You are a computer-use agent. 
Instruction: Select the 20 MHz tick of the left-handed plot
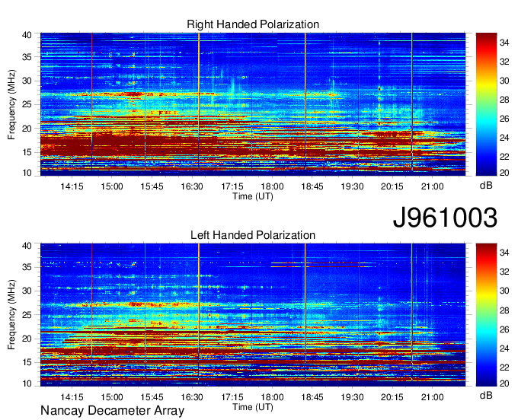point(27,339)
